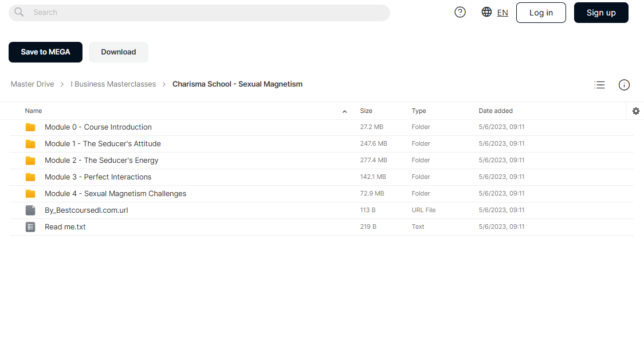This screenshot has width=644, height=363.
Task: Click the 72.9 MB size cell
Action: [372, 193]
